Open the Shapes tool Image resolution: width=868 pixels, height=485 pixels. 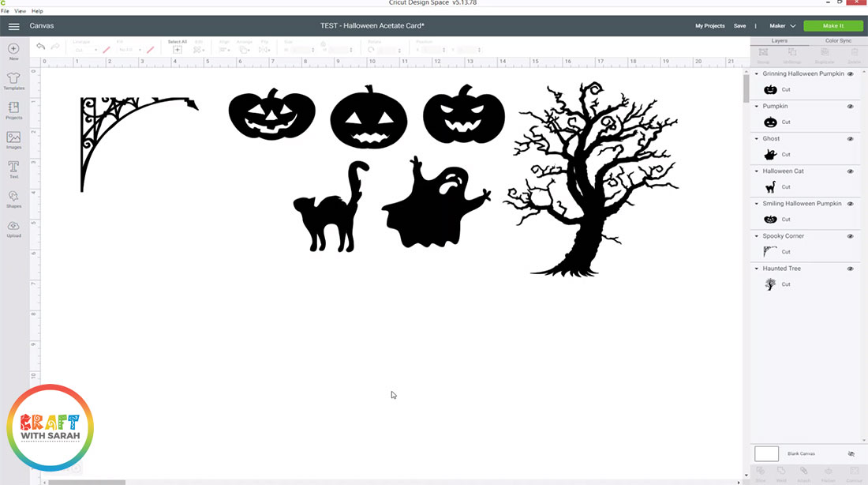(x=13, y=198)
